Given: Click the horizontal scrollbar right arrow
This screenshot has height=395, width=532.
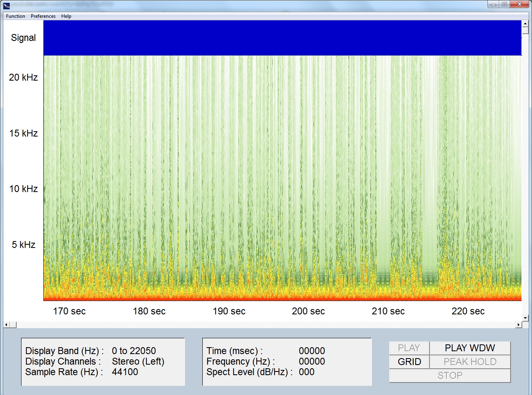Looking at the screenshot, I should tap(519, 325).
